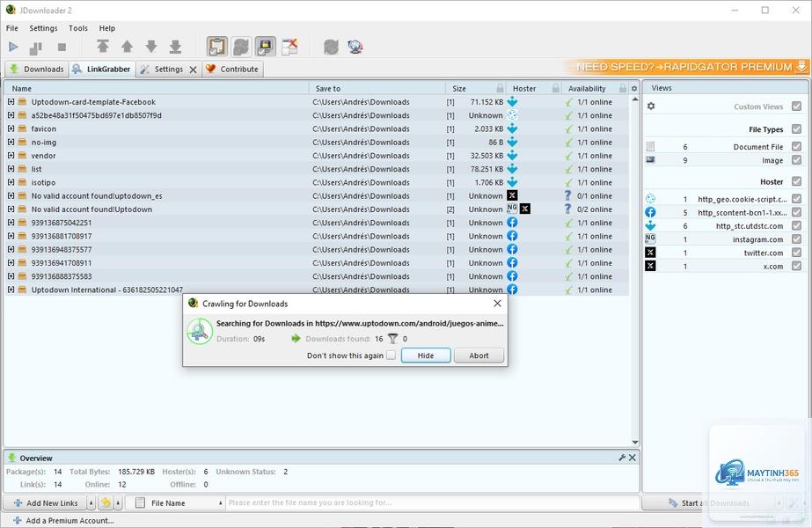Move selection to top arrow icon
Viewport: 812px width, 528px height.
[103, 47]
